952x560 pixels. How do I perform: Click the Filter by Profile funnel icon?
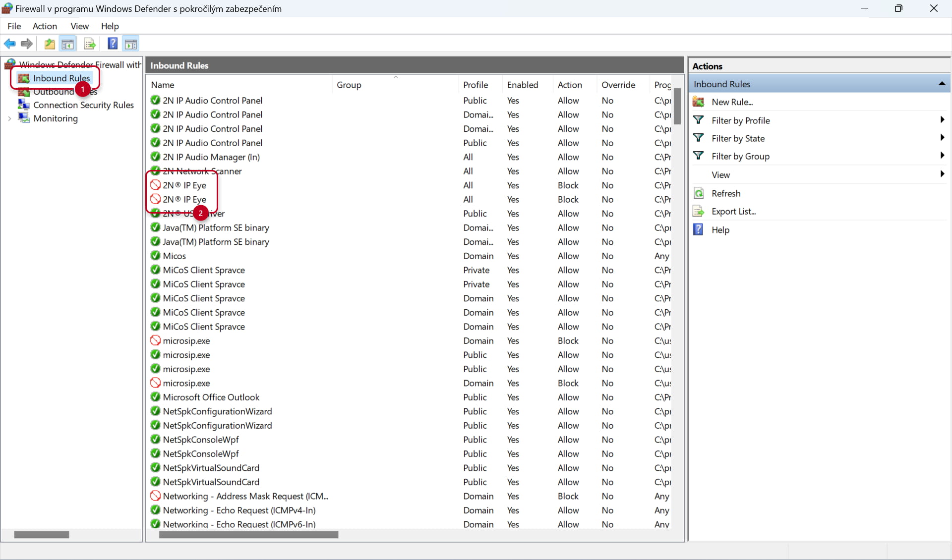coord(698,120)
